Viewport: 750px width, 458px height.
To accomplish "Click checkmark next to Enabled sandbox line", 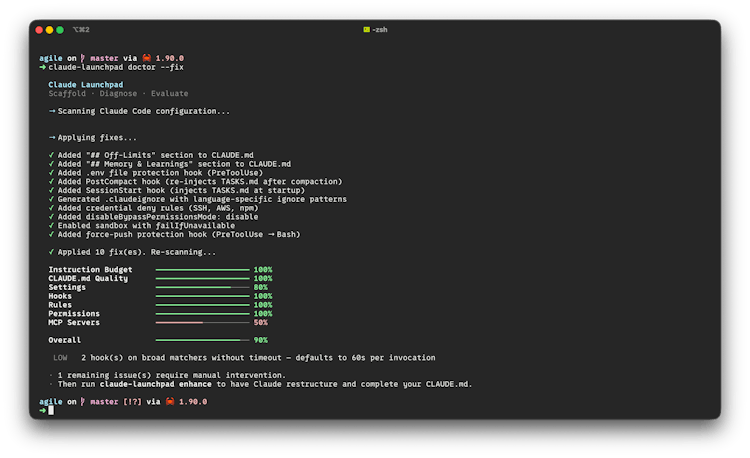I will 51,225.
